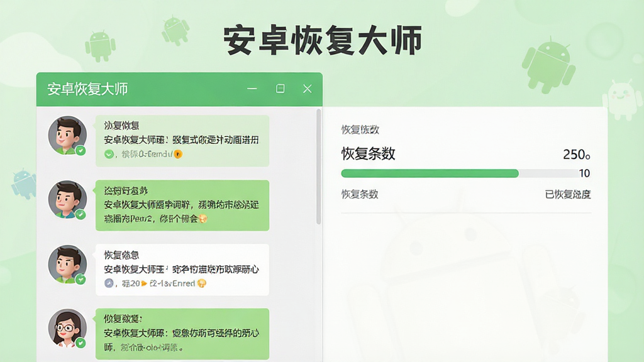Click the verified badge on second avatar
This screenshot has height=362, width=644.
(80, 215)
